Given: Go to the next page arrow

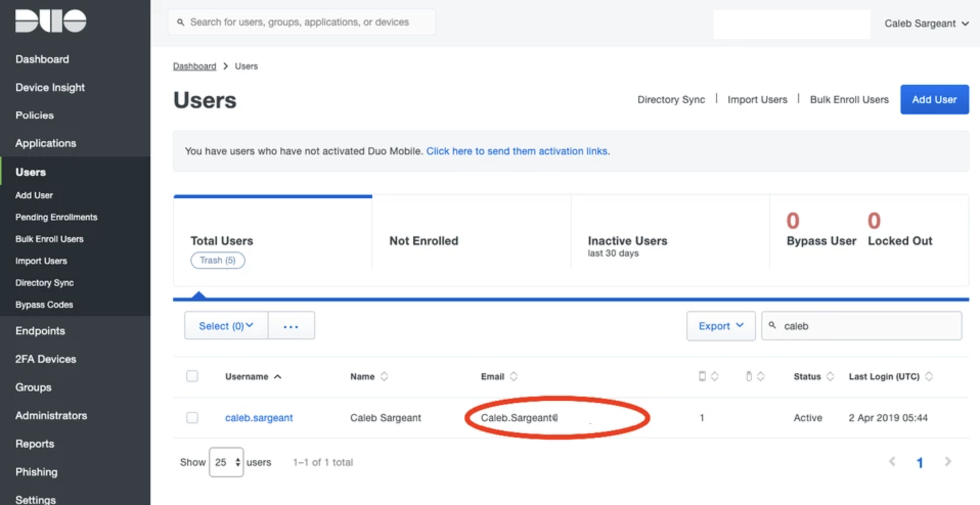Looking at the screenshot, I should [948, 462].
